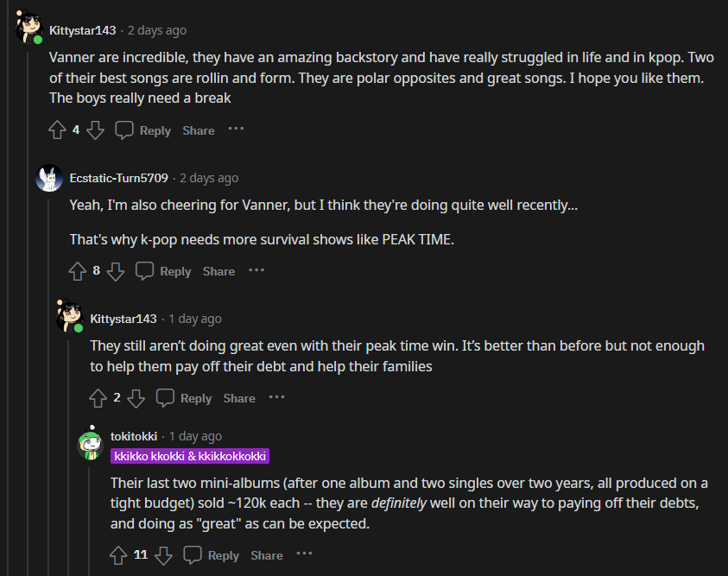Upvote Ecstatic-Turn5709's comment

click(78, 271)
